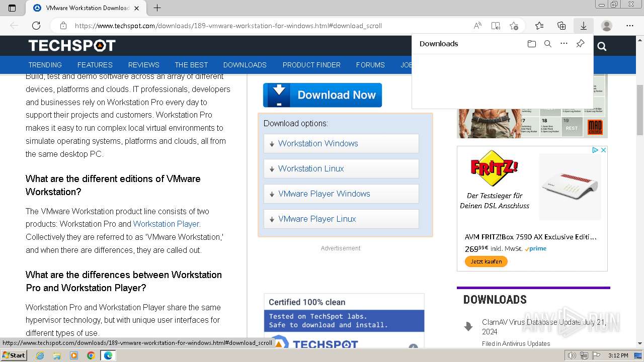
Task: Open downloads folder from Downloads panel
Action: pos(532,44)
